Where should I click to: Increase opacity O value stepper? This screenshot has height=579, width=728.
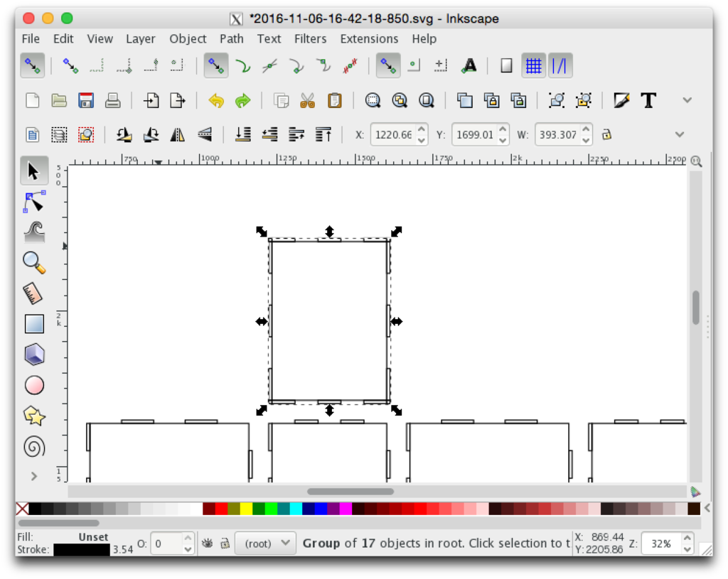188,539
